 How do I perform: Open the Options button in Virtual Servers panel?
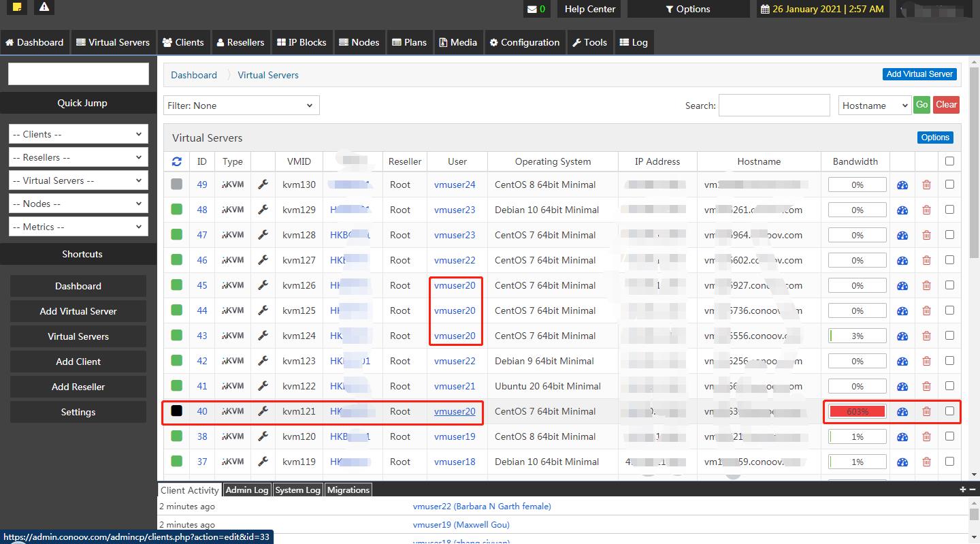point(935,138)
